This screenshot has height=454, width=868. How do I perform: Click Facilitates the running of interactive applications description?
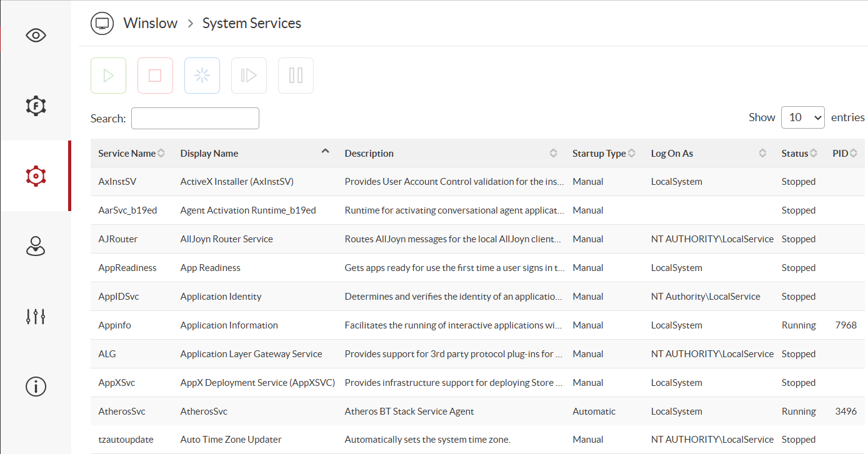pos(454,325)
